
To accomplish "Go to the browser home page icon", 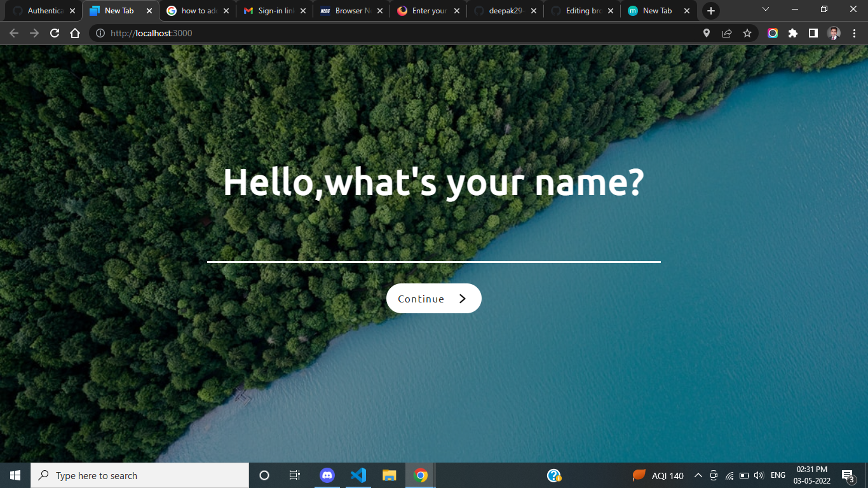I will coord(75,33).
